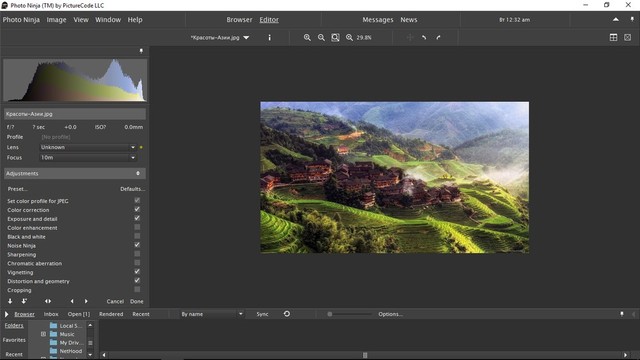Image resolution: width=640 pixels, height=360 pixels.
Task: Open image info with the 'i' icon
Action: click(269, 38)
